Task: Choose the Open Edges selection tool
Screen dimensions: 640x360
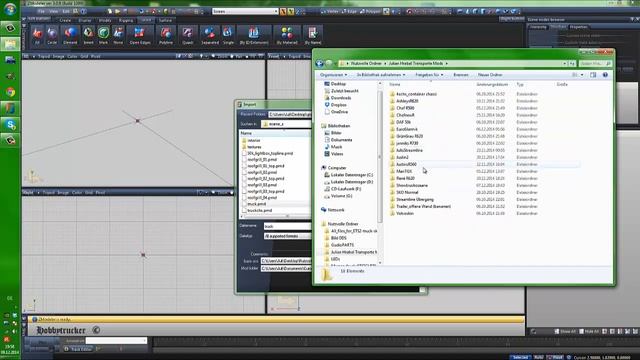Action: [x=140, y=35]
